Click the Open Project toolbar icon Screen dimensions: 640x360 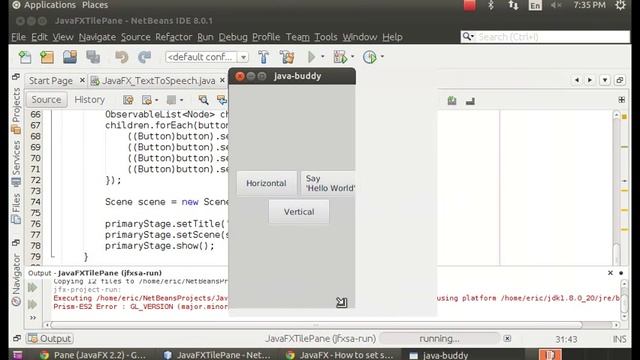tap(70, 57)
